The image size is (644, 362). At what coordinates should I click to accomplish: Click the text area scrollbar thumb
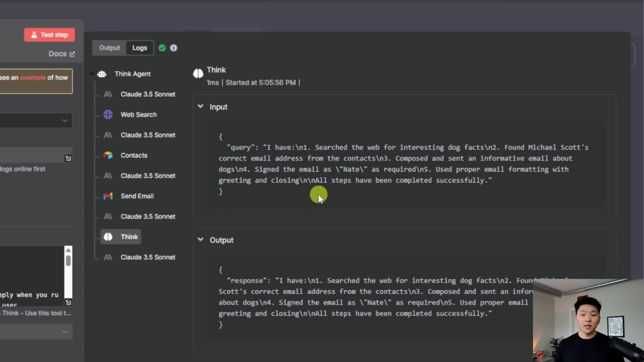tap(68, 261)
